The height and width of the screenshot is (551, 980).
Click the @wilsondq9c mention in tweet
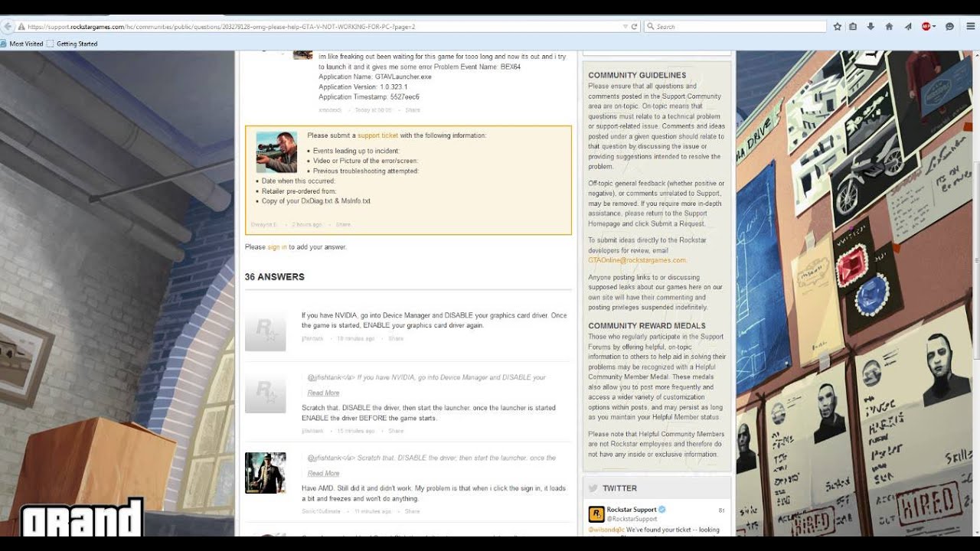[x=606, y=530]
